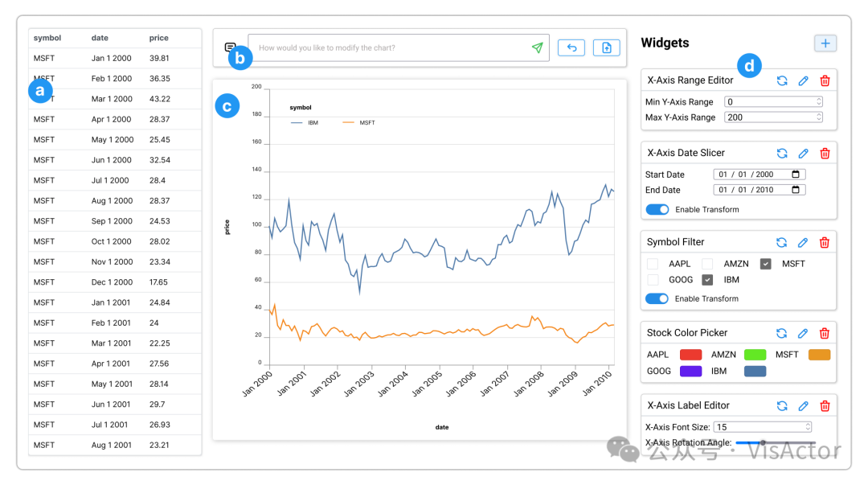
Task: Edit the X-Axis Date Slicer widget
Action: click(803, 153)
